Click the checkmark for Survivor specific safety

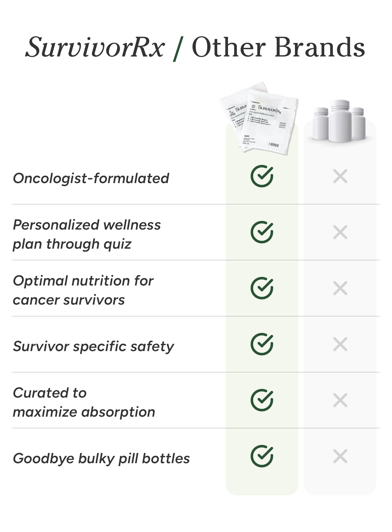pos(262,344)
